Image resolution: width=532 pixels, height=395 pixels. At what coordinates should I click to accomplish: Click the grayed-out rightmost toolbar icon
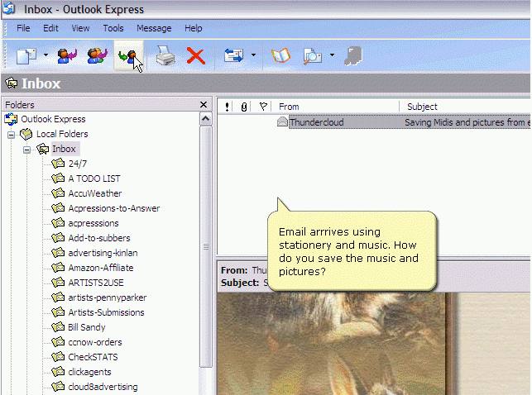pos(353,56)
